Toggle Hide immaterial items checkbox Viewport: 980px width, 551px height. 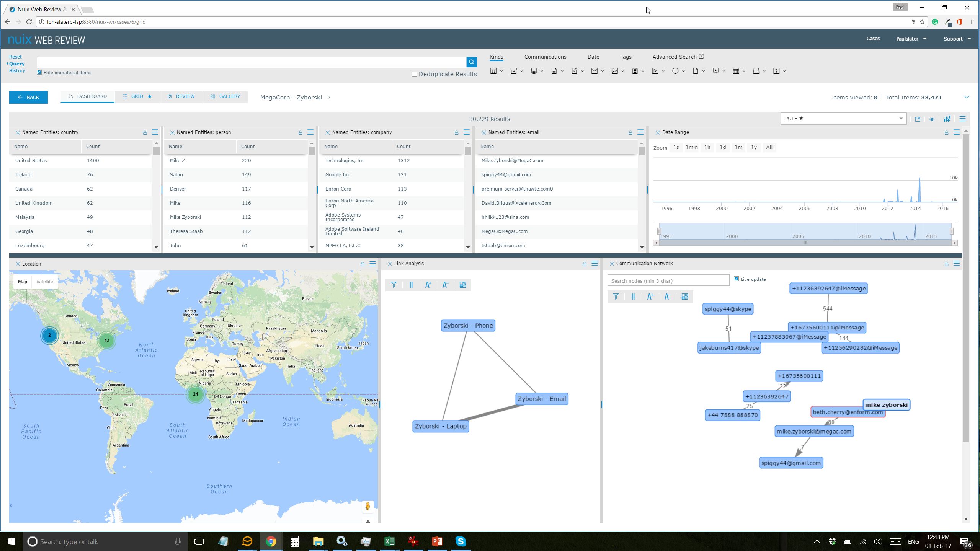[39, 72]
